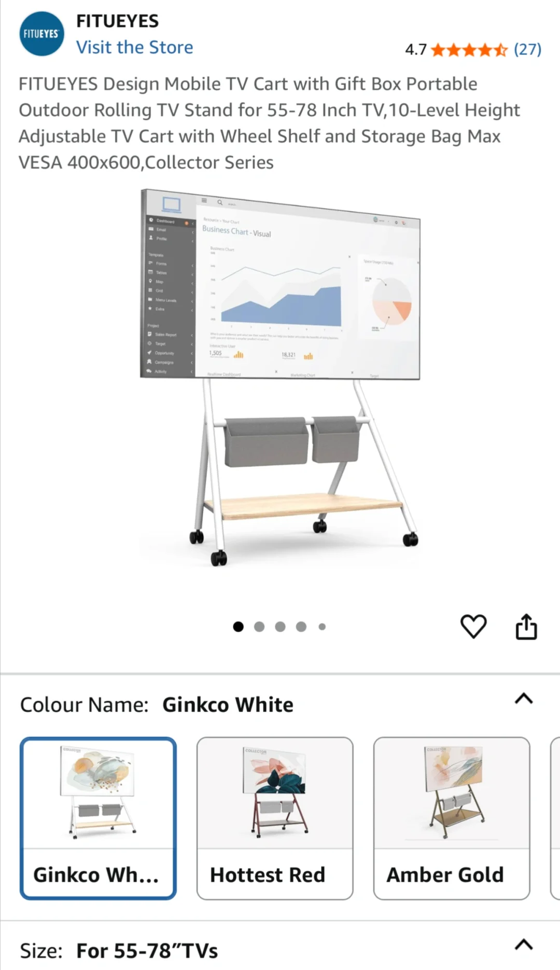
Task: Go to the third image dot
Action: [280, 627]
